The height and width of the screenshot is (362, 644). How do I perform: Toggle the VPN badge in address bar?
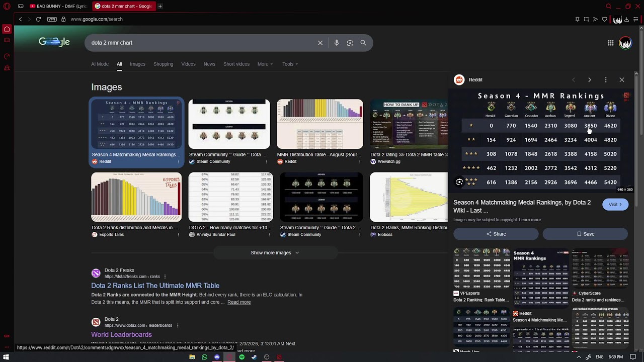[52, 19]
